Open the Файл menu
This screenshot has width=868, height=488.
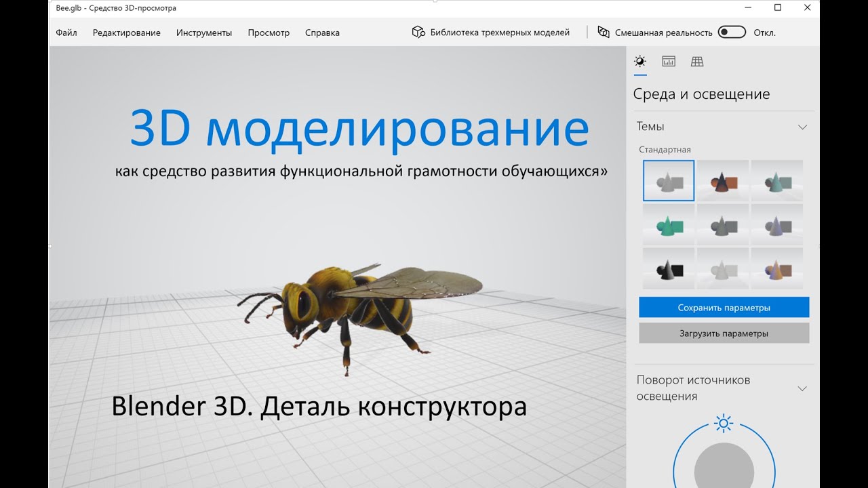click(66, 33)
